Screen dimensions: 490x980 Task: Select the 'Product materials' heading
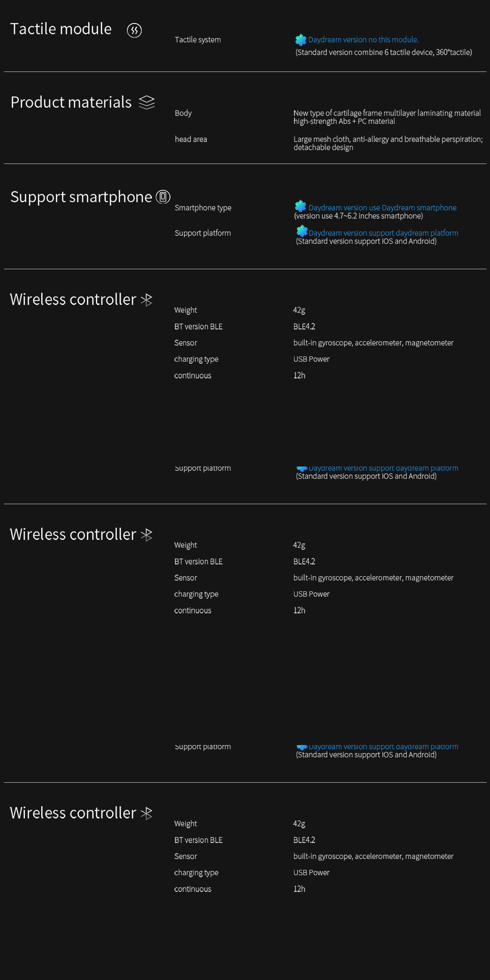coord(71,102)
